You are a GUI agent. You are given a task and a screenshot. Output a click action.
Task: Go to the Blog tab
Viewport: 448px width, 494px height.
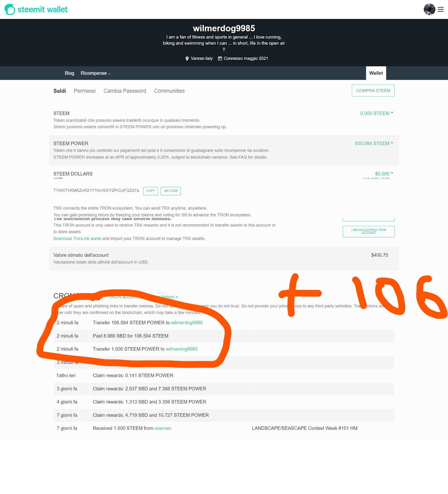click(69, 73)
